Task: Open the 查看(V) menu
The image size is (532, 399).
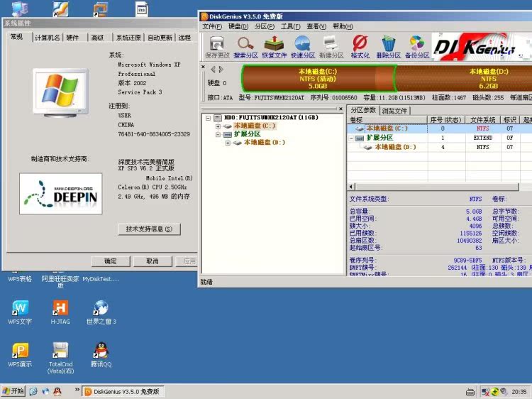Action: tap(316, 26)
